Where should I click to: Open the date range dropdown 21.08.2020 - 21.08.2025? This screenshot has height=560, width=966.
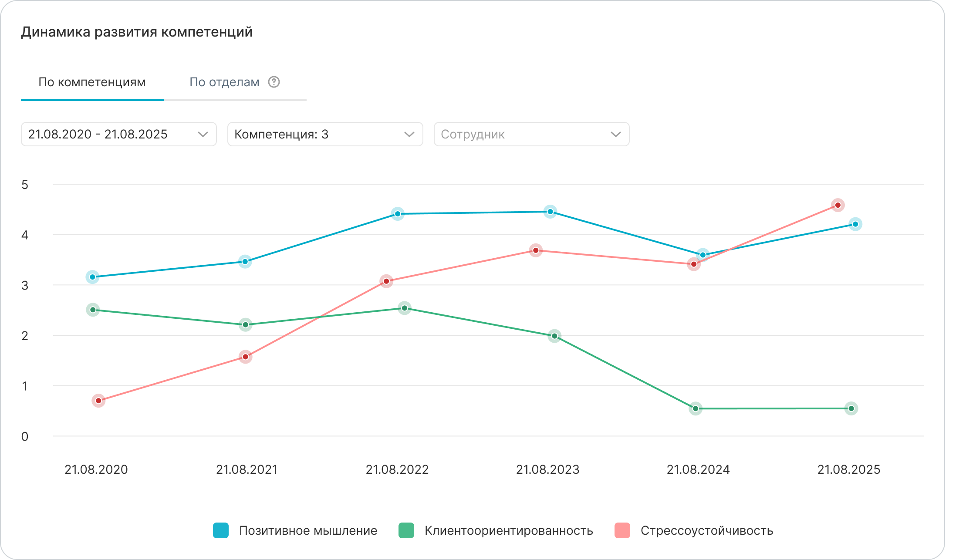(x=119, y=134)
